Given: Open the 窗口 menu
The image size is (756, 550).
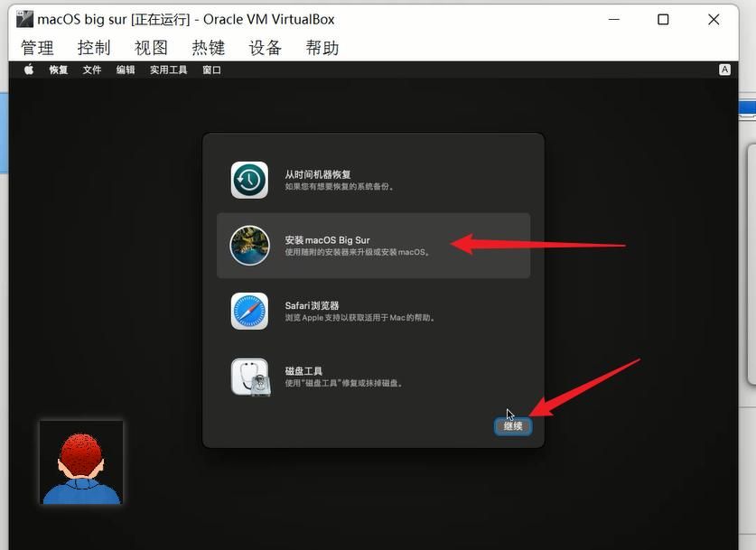Looking at the screenshot, I should (211, 70).
